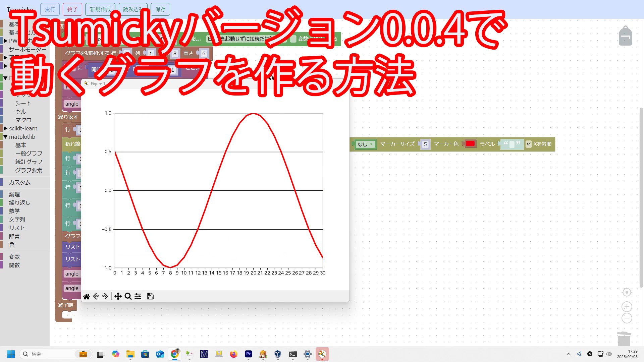
Task: Open the backpack in the workspace corner
Action: [626, 36]
